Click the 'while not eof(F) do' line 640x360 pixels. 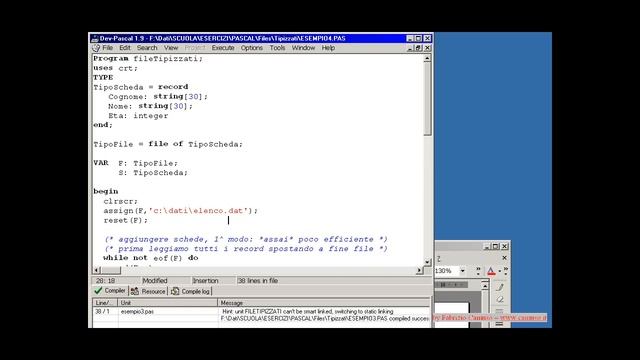[x=151, y=258]
